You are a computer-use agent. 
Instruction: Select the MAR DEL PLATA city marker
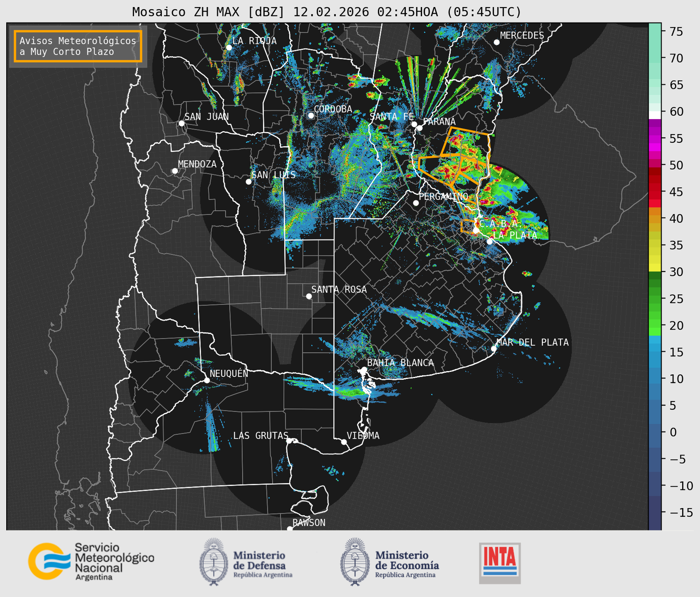(494, 349)
